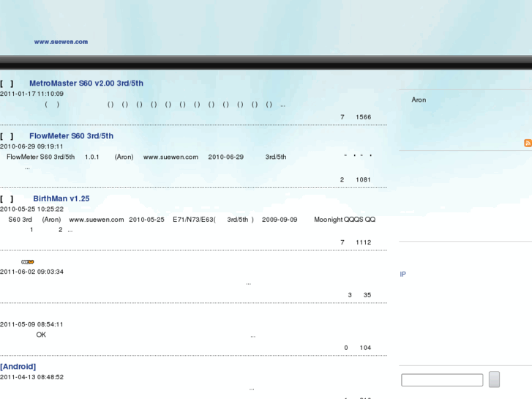
Task: Select the timestamp 2011-05-09 08:54:11
Action: [x=31, y=324]
